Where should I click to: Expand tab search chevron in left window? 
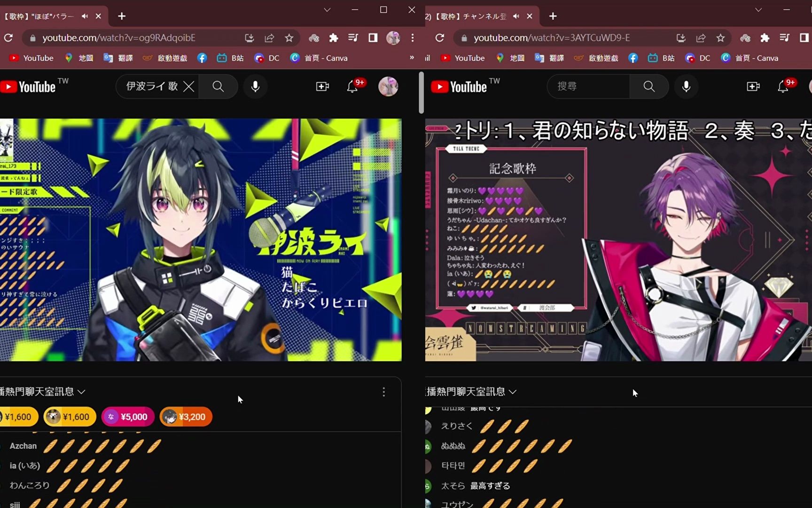tap(327, 10)
